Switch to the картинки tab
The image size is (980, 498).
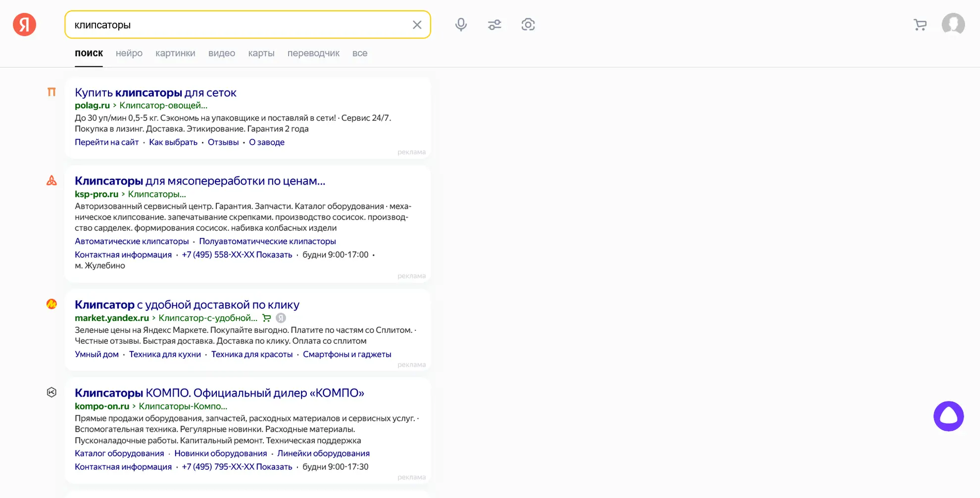175,53
